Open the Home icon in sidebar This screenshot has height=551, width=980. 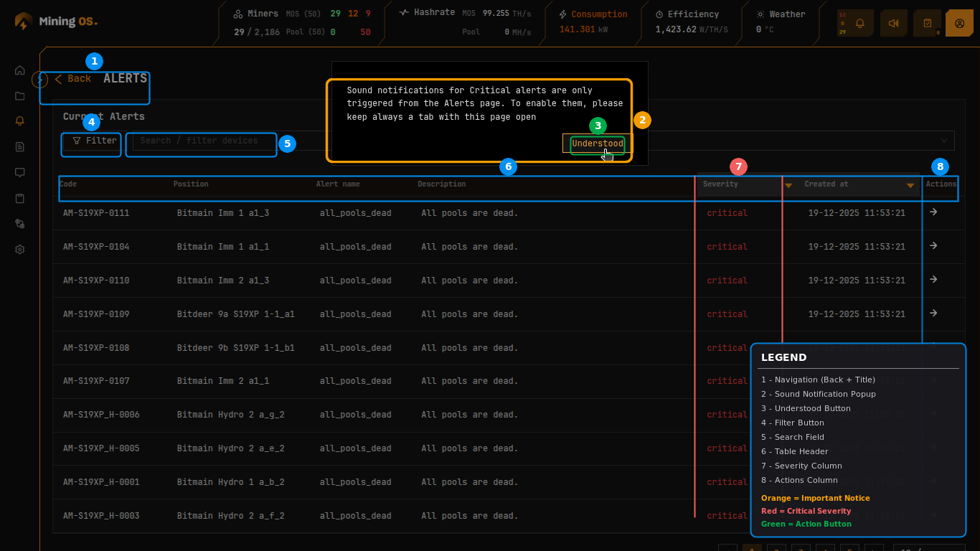point(20,70)
